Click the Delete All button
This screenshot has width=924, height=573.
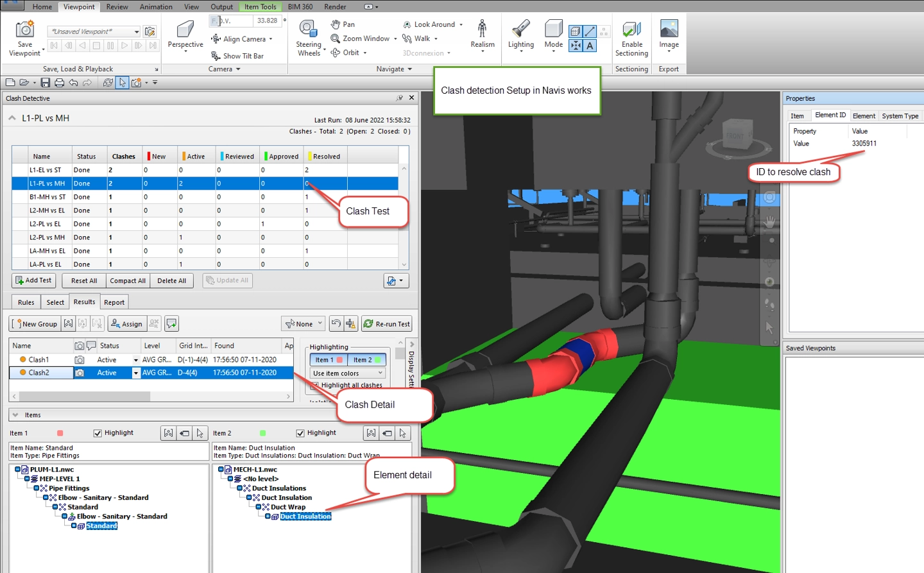[x=171, y=280]
